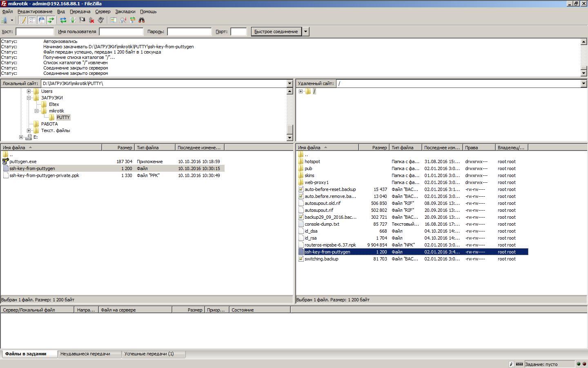Viewport: 588px width, 368px height.
Task: Open the Закладки menu
Action: click(x=125, y=11)
